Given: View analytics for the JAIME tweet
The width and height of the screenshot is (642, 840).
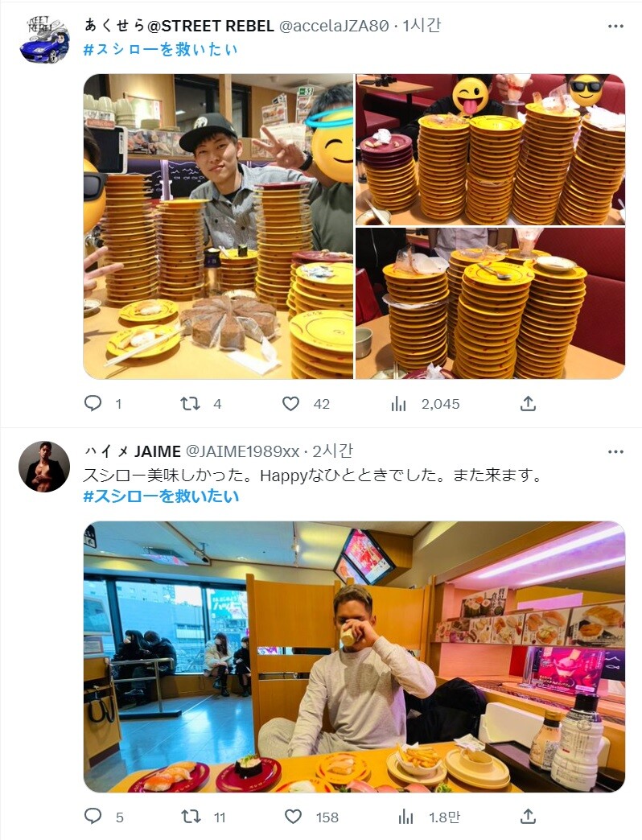Looking at the screenshot, I should (405, 817).
